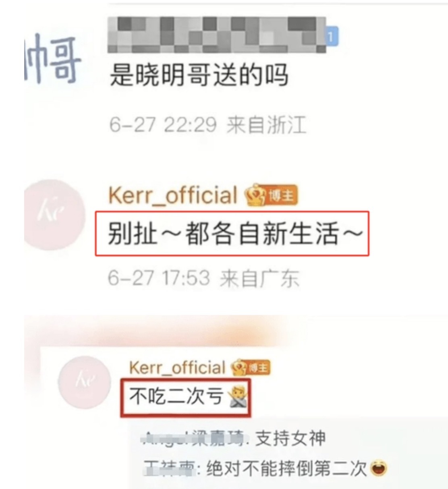Tap the crown 博主 badge by lower Kerr_official
The height and width of the screenshot is (489, 448).
[x=250, y=368]
